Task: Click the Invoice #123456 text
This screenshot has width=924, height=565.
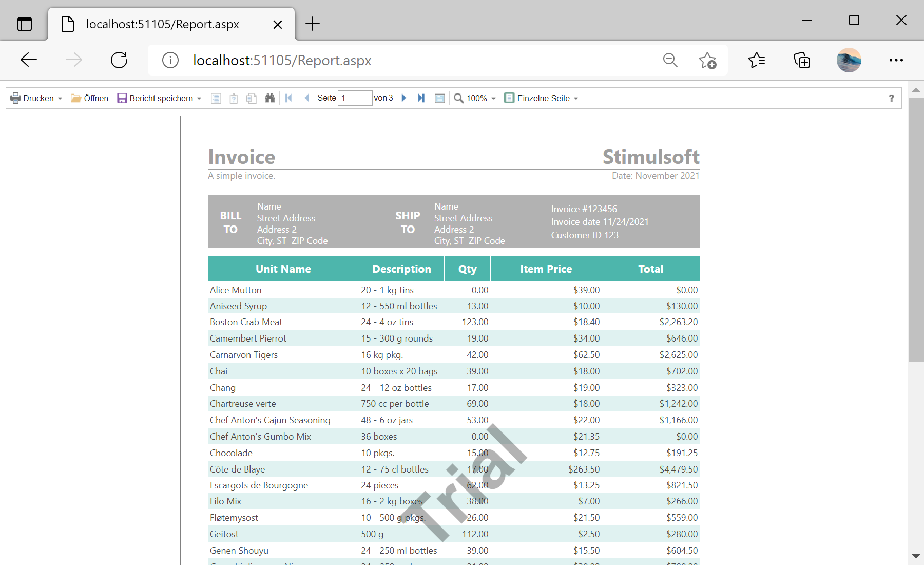Action: coord(584,209)
